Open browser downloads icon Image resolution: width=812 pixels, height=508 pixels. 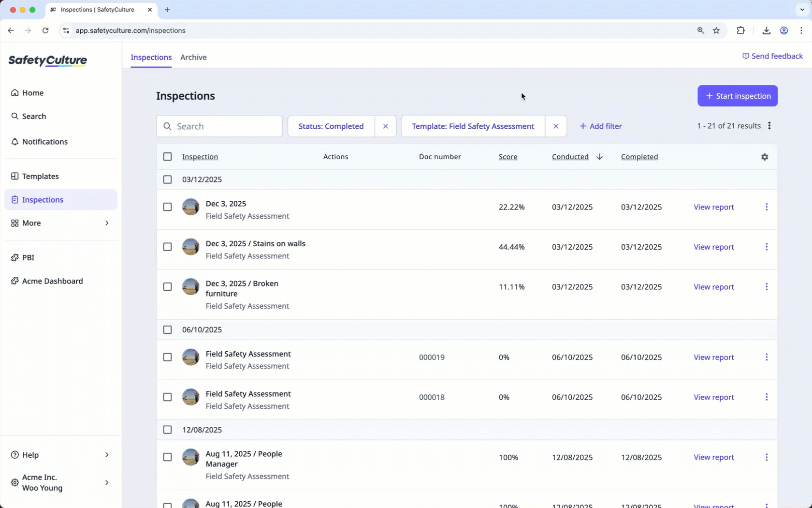click(x=767, y=30)
